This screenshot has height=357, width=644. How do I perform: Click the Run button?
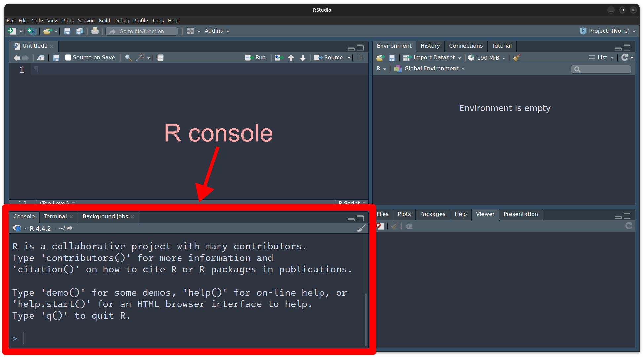point(256,58)
